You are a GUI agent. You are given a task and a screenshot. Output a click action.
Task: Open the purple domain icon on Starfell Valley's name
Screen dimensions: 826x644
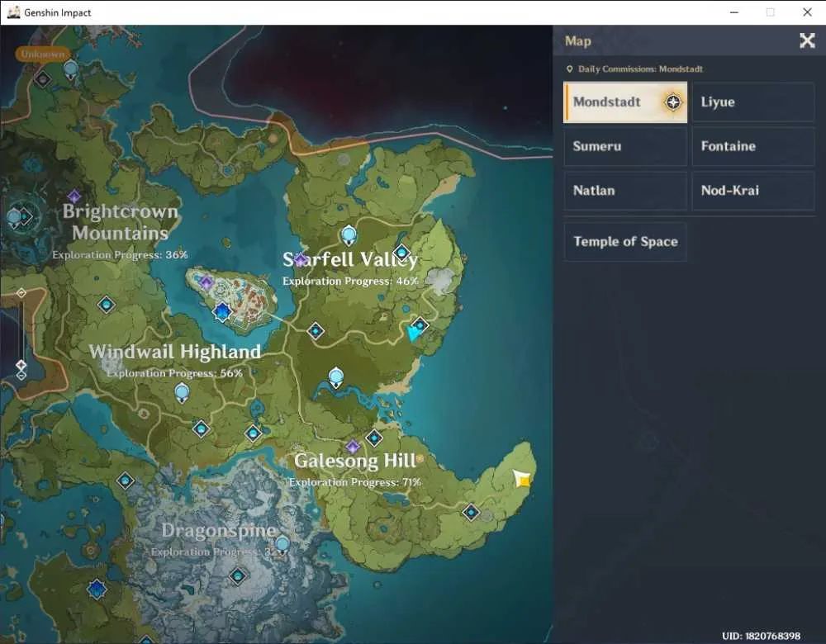[x=301, y=259]
